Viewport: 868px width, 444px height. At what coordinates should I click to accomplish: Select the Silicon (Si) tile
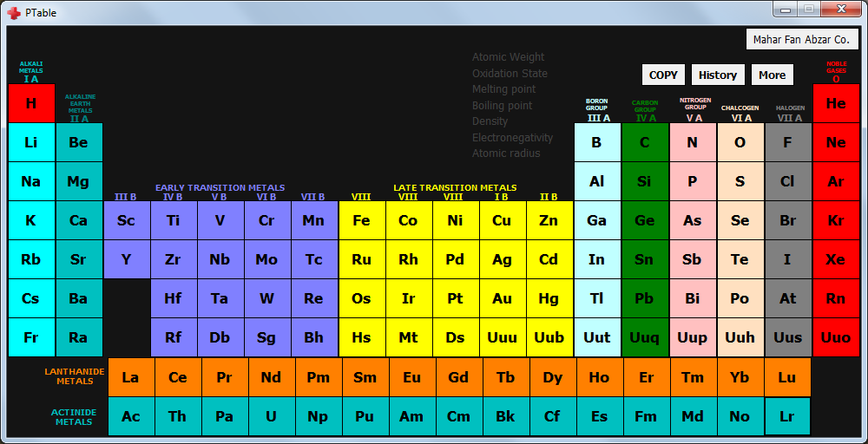click(645, 181)
